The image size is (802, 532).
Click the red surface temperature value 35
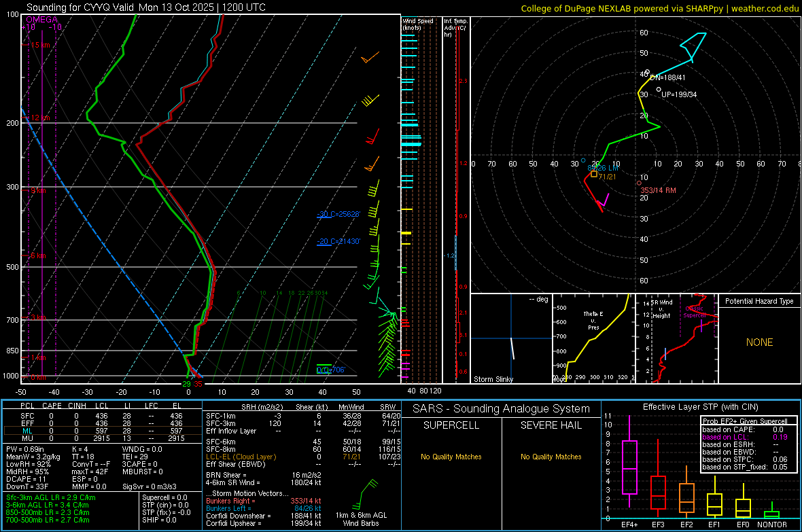pos(197,384)
